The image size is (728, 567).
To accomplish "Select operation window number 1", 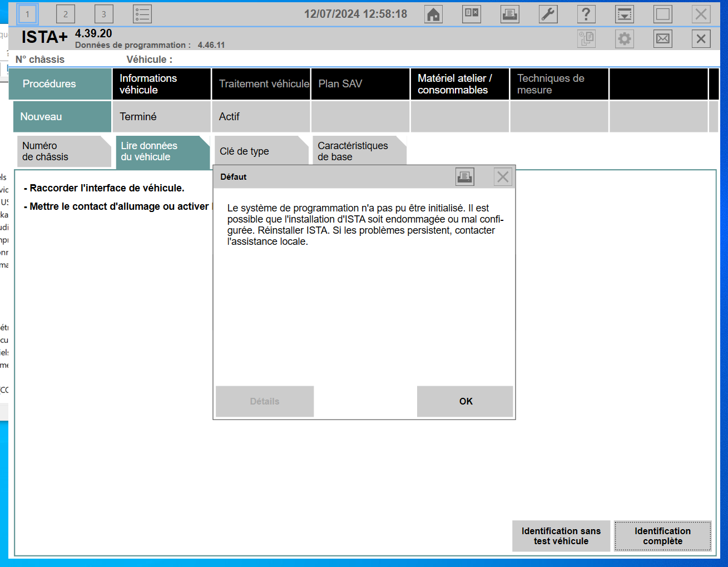I will pos(27,14).
